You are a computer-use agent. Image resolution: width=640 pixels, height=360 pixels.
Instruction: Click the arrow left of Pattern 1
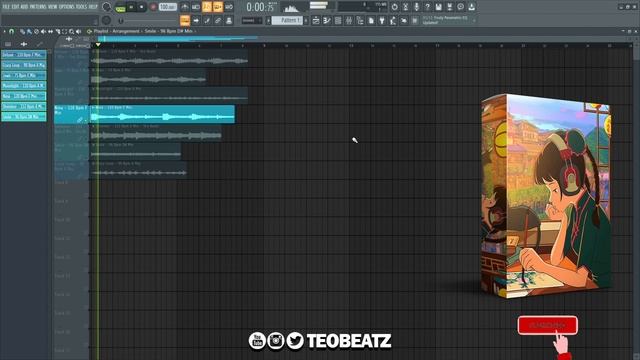click(268, 20)
